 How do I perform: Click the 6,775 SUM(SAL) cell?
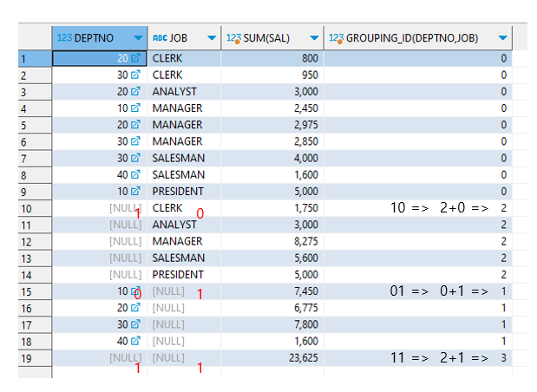(272, 308)
